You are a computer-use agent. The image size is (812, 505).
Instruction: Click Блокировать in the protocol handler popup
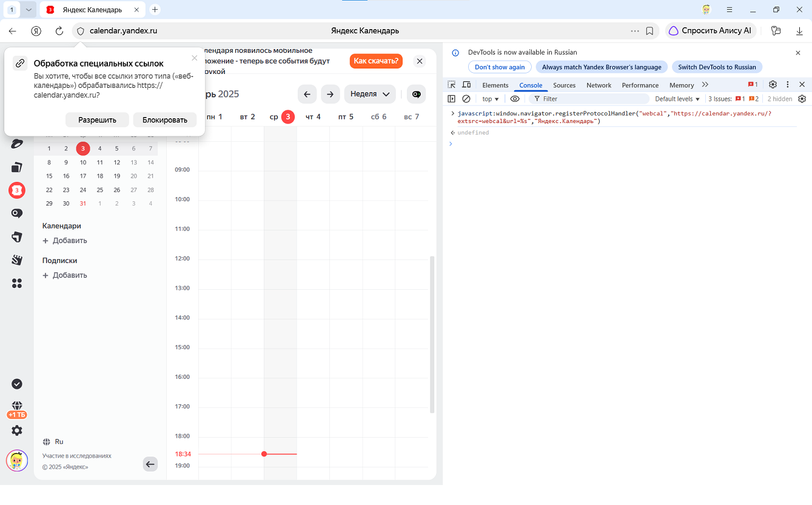pyautogui.click(x=165, y=120)
